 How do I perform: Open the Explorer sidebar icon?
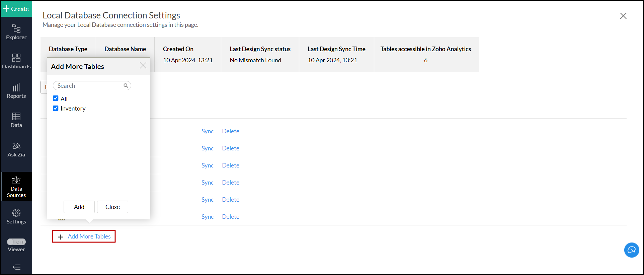click(16, 32)
